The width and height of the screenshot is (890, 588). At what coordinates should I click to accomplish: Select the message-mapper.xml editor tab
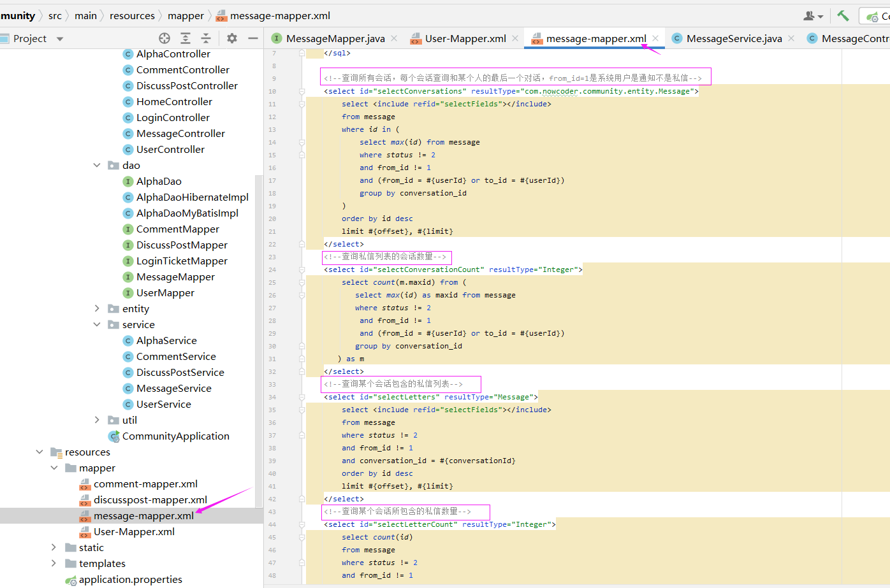pyautogui.click(x=596, y=38)
